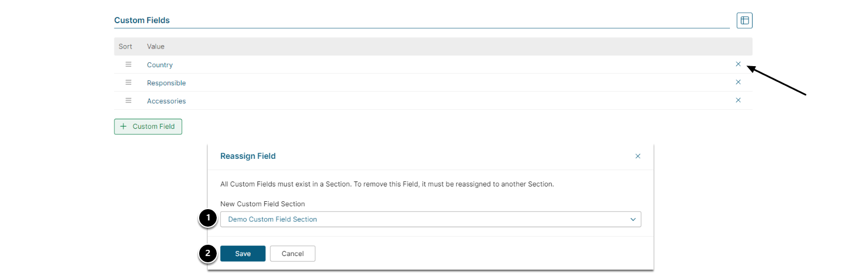The width and height of the screenshot is (868, 273).
Task: Select the Demo Custom Field Section combo box
Action: [x=424, y=219]
